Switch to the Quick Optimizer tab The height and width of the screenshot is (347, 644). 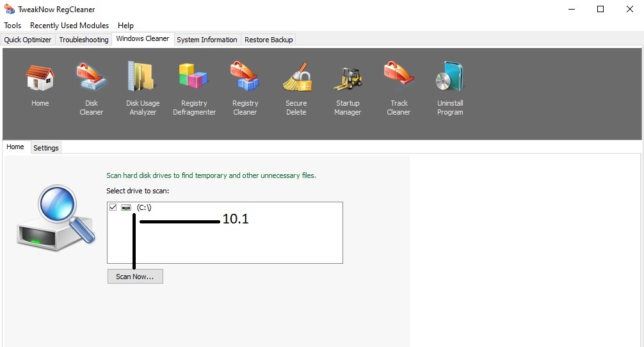[28, 40]
